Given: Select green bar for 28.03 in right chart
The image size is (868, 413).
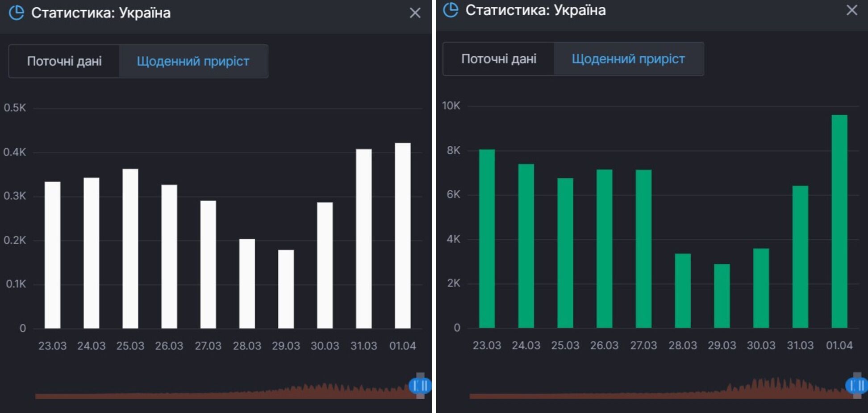Looking at the screenshot, I should tap(683, 291).
